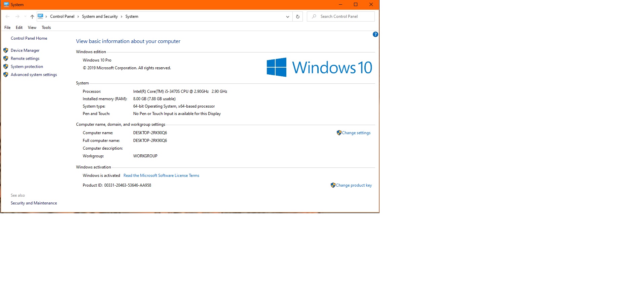The height and width of the screenshot is (306, 644).
Task: Focus the Search Control Panel field
Action: [341, 16]
